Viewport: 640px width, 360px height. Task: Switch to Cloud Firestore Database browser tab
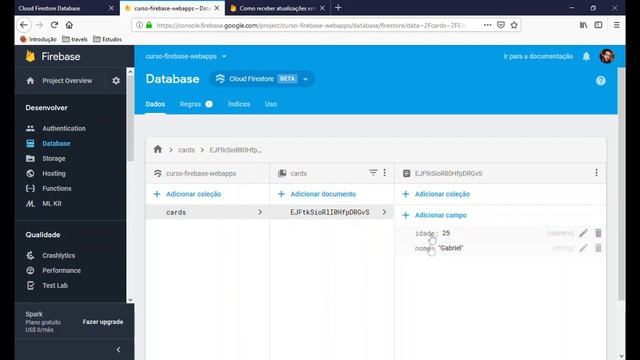67,8
